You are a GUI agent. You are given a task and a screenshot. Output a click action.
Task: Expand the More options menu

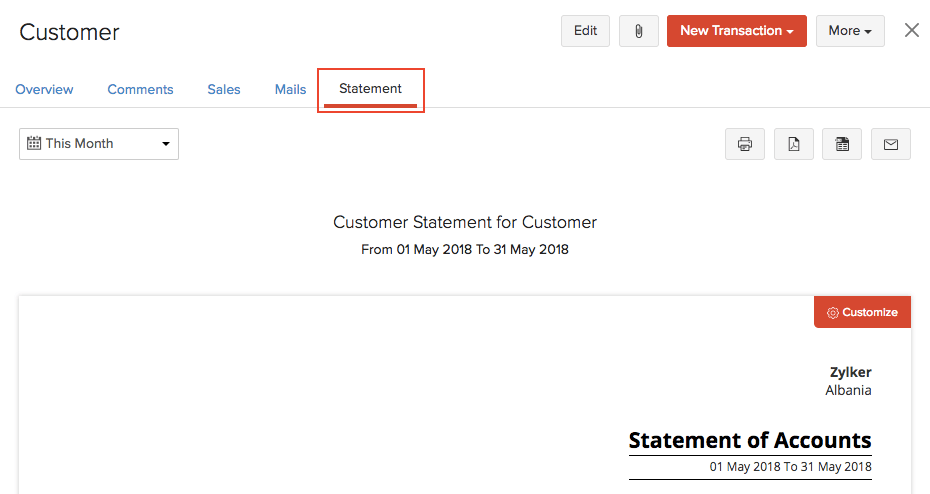tap(849, 31)
